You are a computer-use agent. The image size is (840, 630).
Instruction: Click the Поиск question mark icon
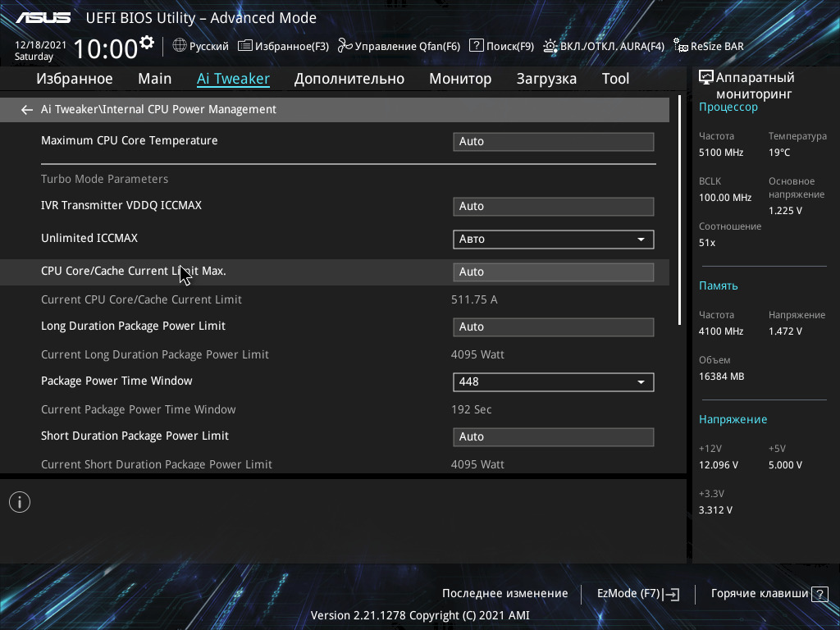[477, 46]
